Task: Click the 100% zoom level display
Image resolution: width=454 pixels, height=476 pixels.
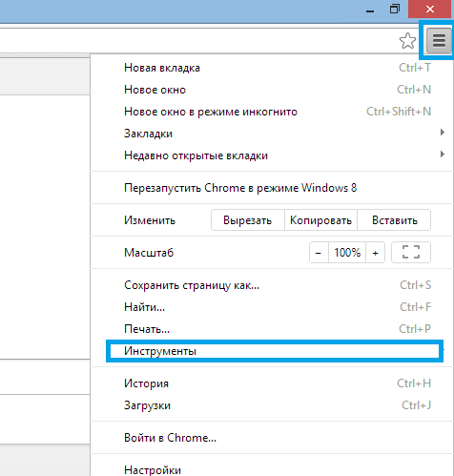Action: pos(347,253)
